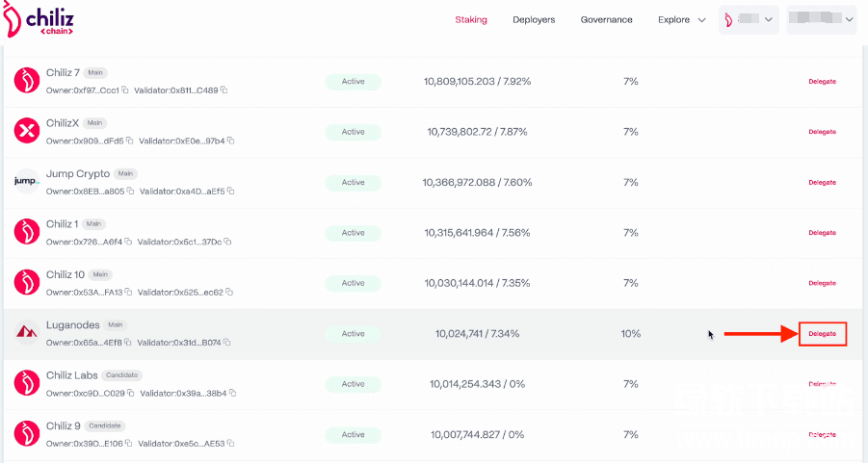868x463 pixels.
Task: Go to the Deployers page
Action: 534,20
